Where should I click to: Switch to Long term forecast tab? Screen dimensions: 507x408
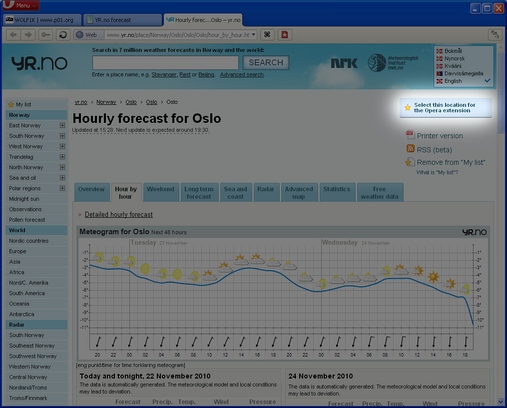point(199,192)
